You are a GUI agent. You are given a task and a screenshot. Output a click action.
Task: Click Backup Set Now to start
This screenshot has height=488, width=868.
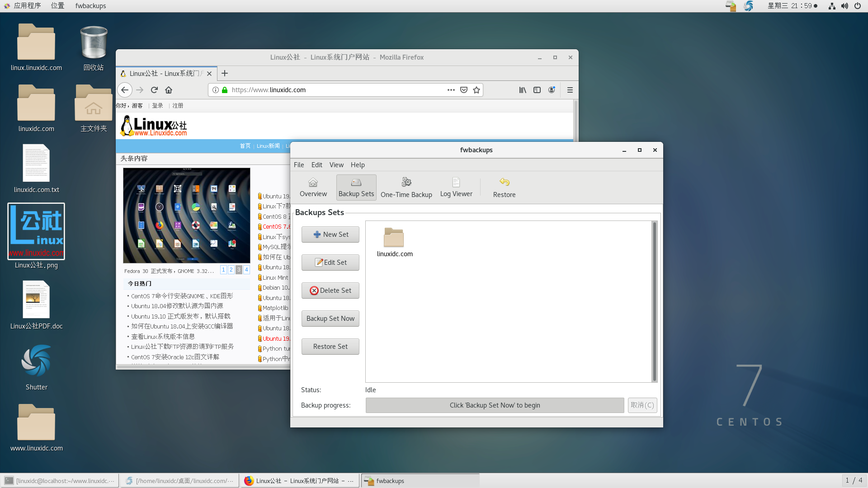[330, 318]
